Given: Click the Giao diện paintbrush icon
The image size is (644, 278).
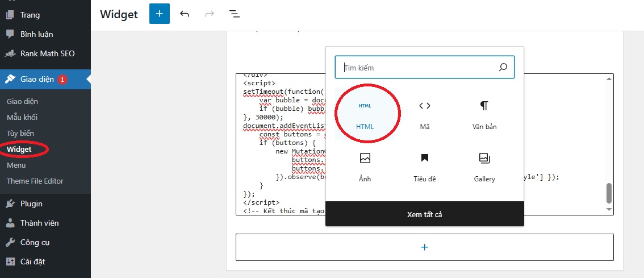Looking at the screenshot, I should [10, 80].
